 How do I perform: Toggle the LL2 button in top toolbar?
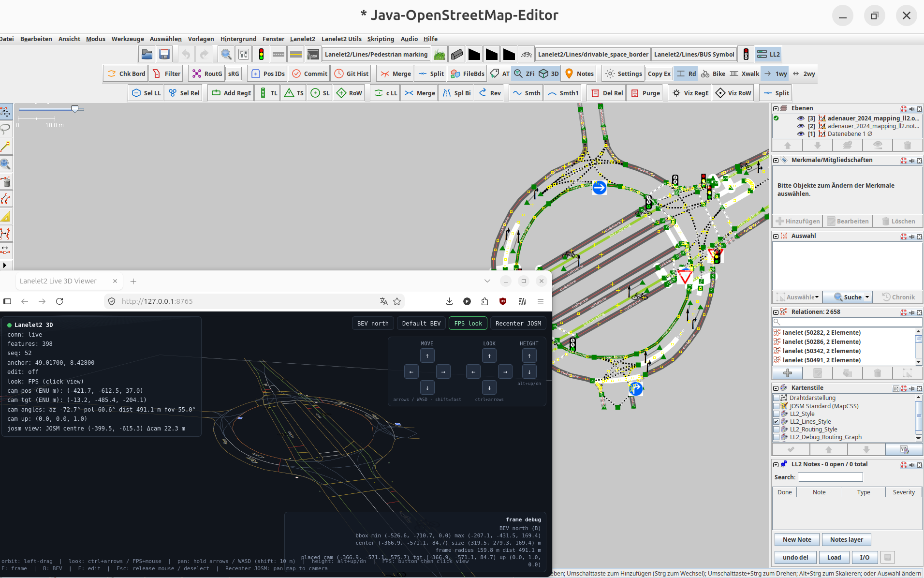tap(768, 54)
